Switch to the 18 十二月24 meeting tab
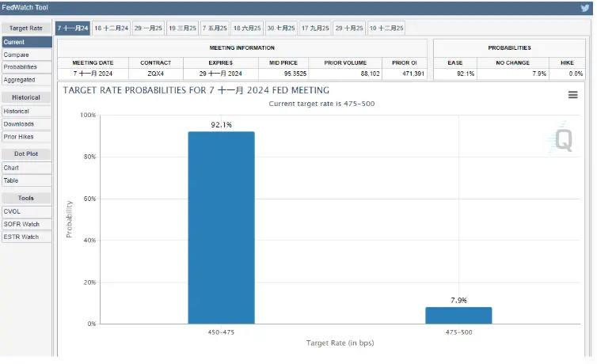 pos(111,28)
